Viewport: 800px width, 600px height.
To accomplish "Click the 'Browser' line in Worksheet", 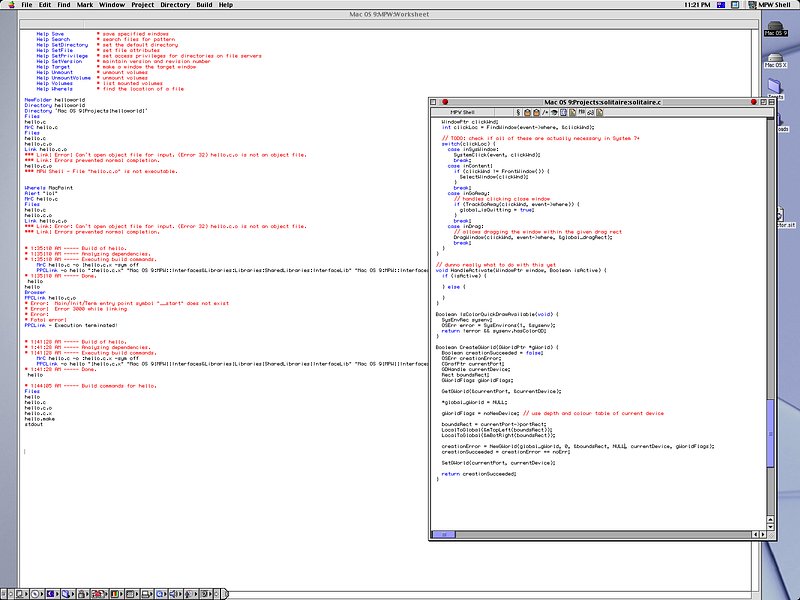I will [x=35, y=292].
